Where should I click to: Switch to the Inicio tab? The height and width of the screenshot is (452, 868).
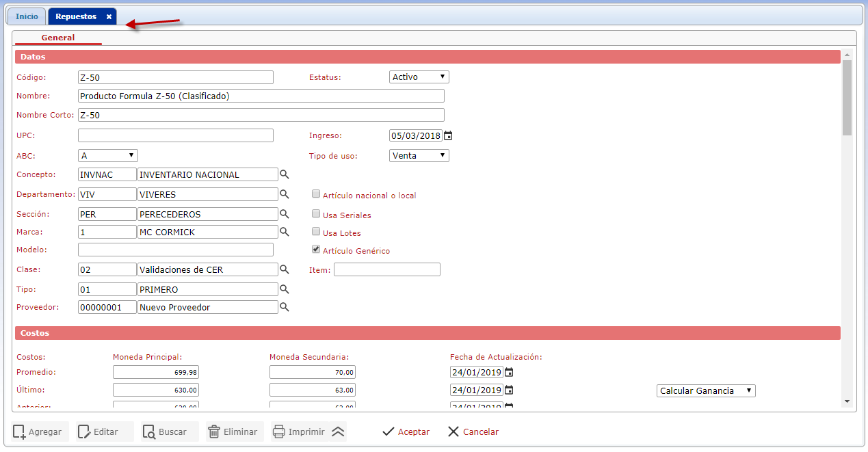coord(27,16)
